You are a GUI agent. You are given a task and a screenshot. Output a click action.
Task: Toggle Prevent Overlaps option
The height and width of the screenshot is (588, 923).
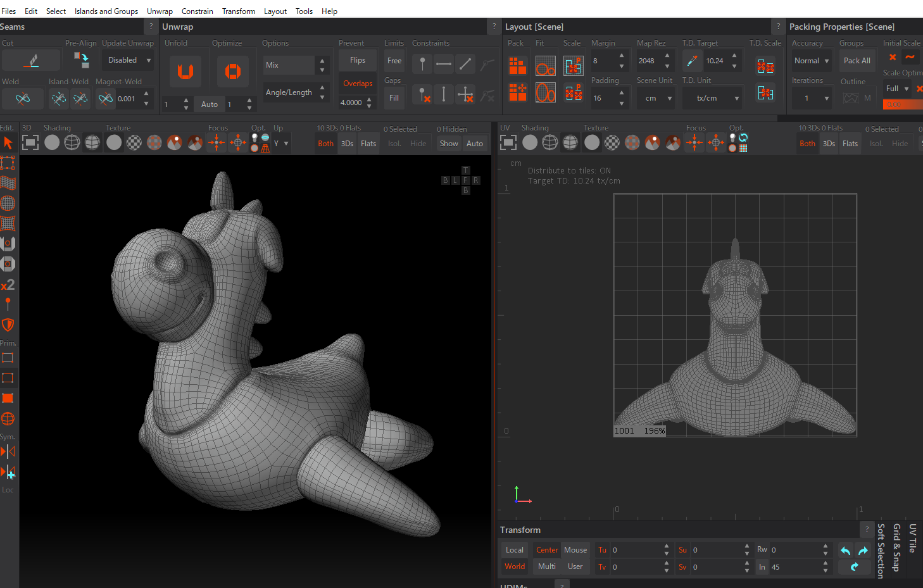click(358, 84)
